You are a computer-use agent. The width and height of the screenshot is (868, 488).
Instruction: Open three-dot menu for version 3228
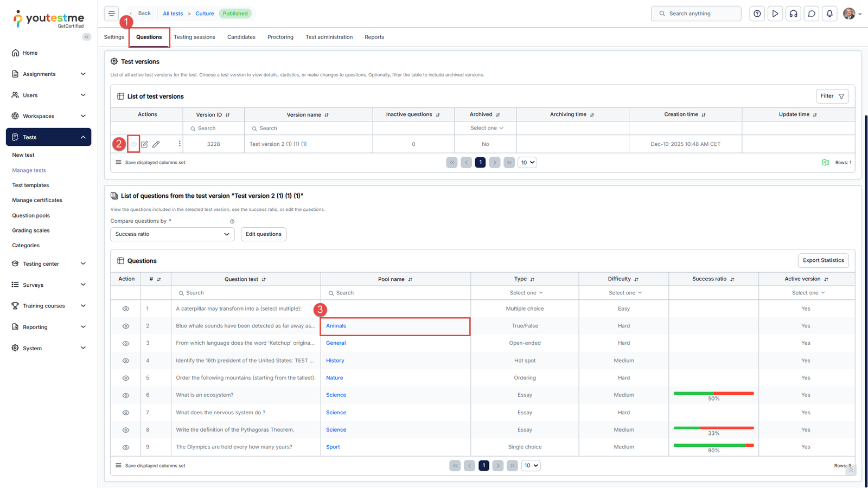[x=180, y=144]
